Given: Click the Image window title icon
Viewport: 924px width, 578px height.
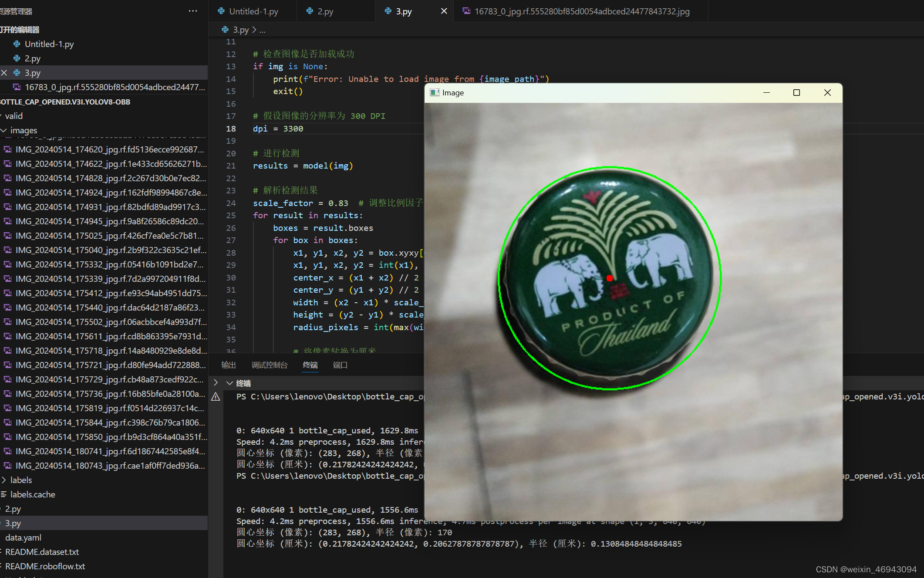Looking at the screenshot, I should (434, 93).
